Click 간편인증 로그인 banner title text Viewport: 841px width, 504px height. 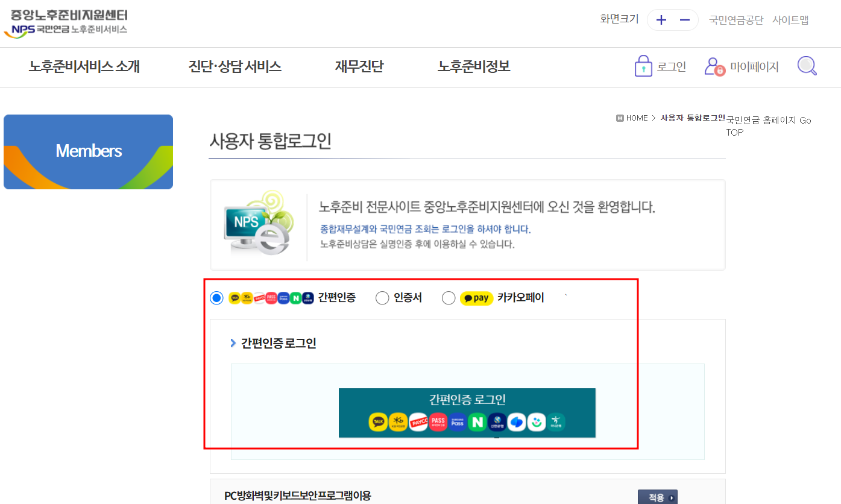[467, 399]
